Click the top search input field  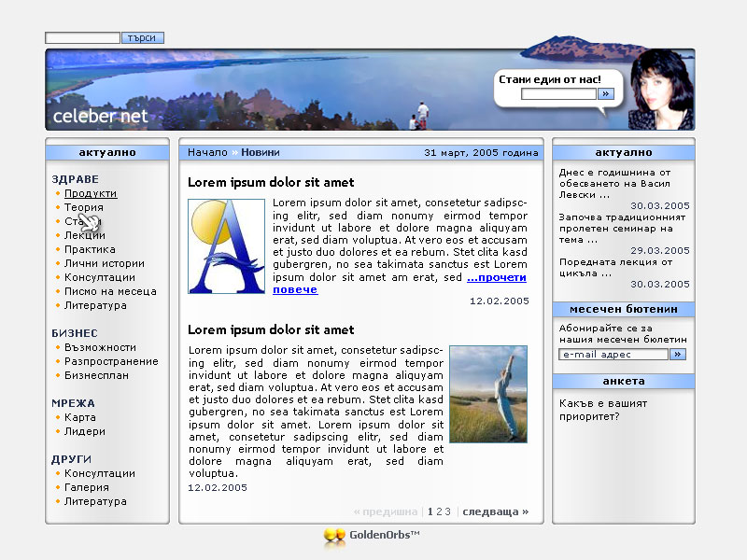point(82,38)
